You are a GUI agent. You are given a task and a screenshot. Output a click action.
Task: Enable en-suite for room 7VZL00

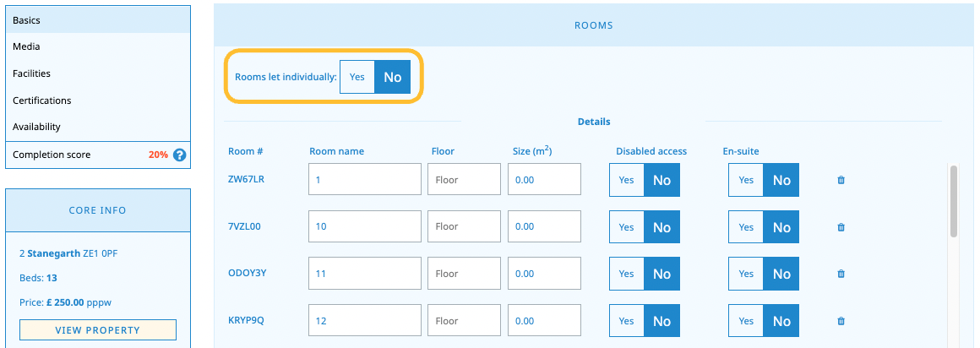tap(746, 227)
